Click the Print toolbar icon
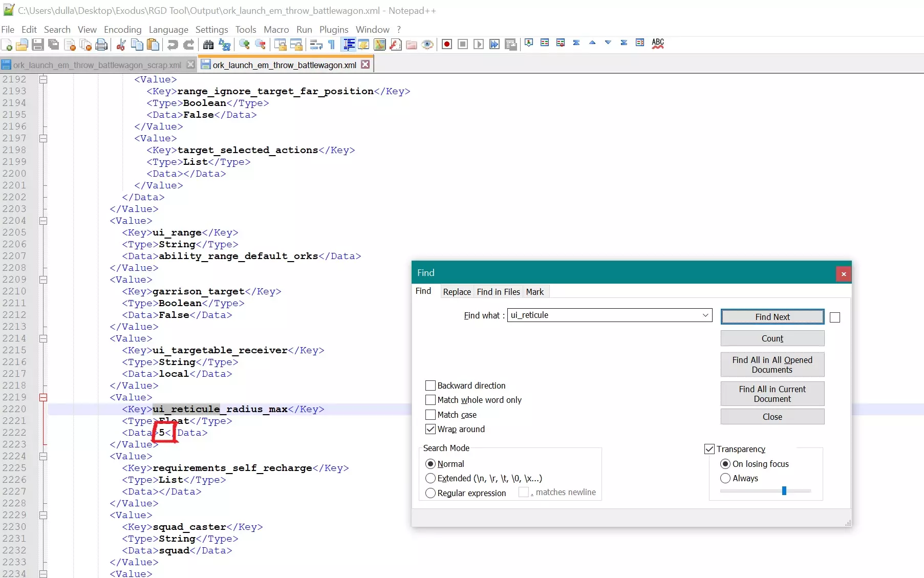The image size is (924, 578). [101, 45]
